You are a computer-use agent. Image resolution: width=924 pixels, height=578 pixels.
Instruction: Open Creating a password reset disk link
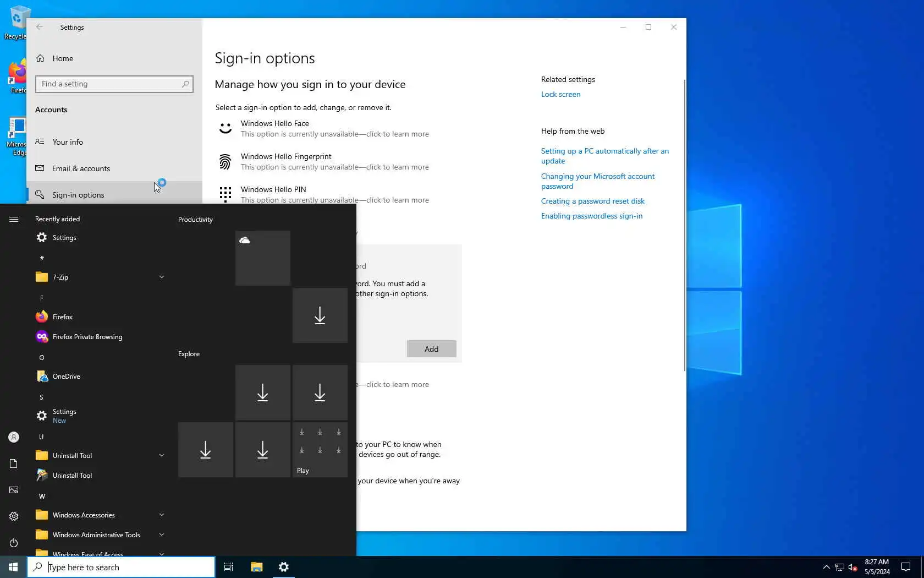593,201
